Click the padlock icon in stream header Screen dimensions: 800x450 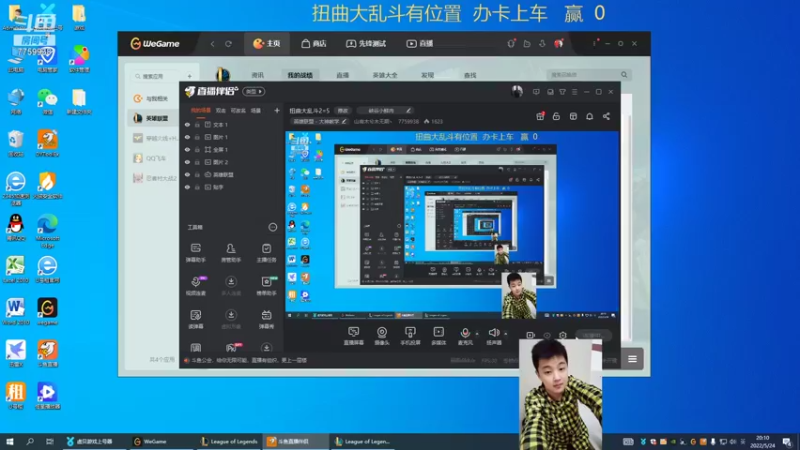point(556,116)
